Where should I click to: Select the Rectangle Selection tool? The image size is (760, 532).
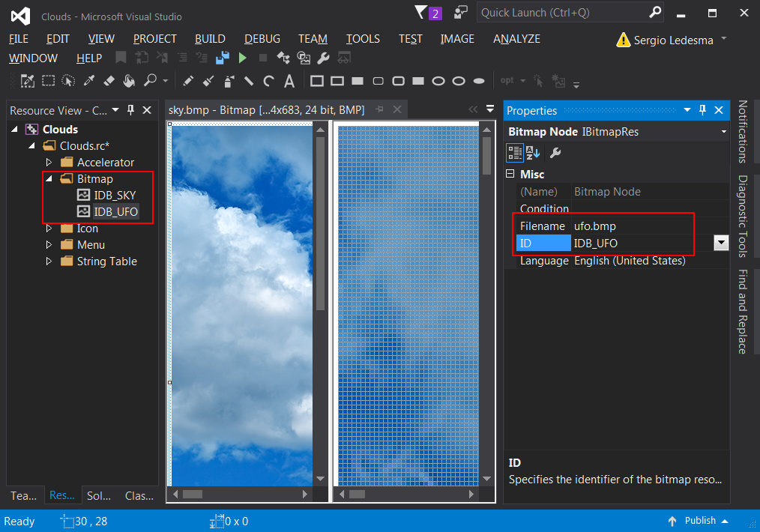pos(48,81)
